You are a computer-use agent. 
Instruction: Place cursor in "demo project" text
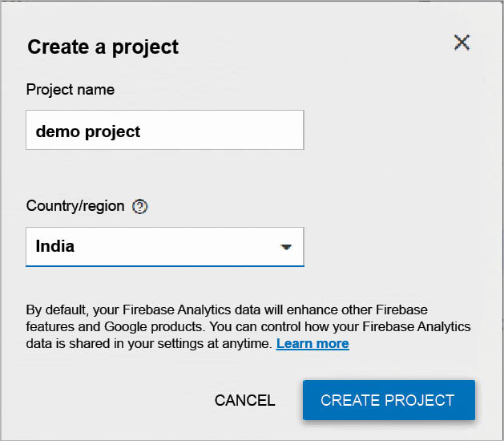tap(88, 131)
